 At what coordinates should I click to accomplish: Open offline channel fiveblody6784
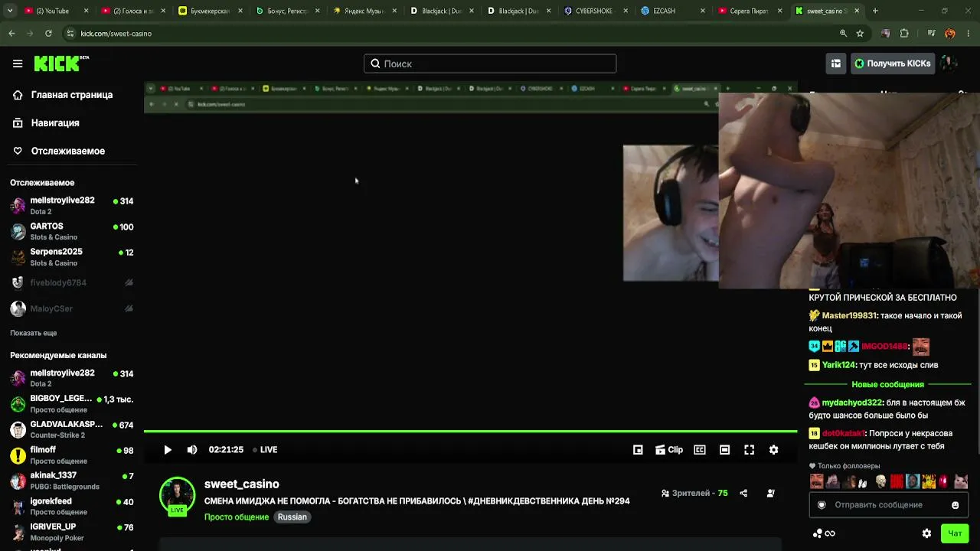[x=72, y=283]
